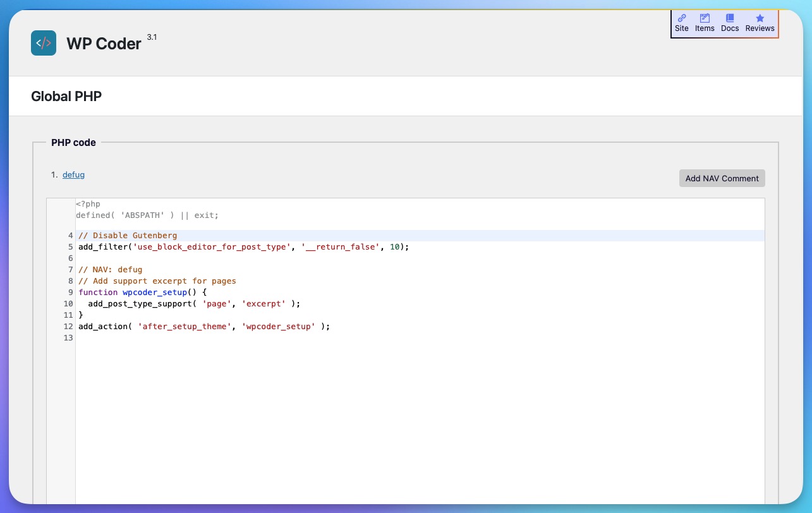Place cursor on empty line 13
This screenshot has height=513, width=812.
coord(420,338)
